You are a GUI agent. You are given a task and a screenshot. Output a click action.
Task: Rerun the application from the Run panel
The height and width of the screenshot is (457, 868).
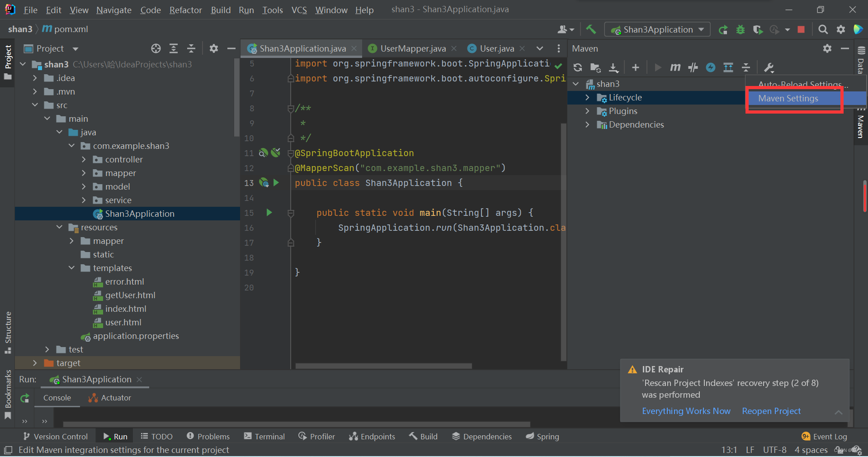click(25, 398)
